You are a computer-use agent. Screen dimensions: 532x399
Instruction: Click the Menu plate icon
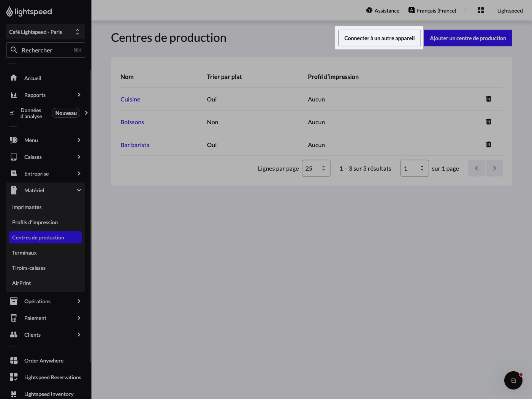pyautogui.click(x=14, y=140)
